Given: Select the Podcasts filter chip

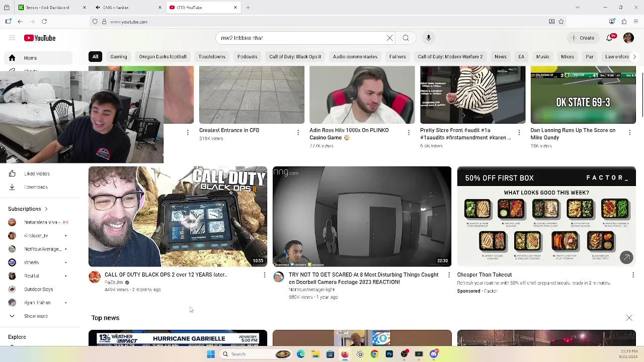Looking at the screenshot, I should (247, 57).
